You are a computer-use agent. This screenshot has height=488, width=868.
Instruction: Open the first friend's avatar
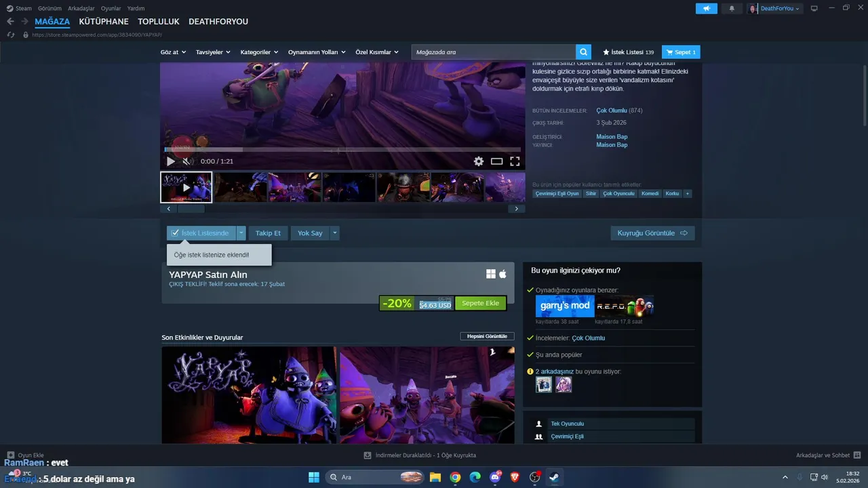pos(544,384)
